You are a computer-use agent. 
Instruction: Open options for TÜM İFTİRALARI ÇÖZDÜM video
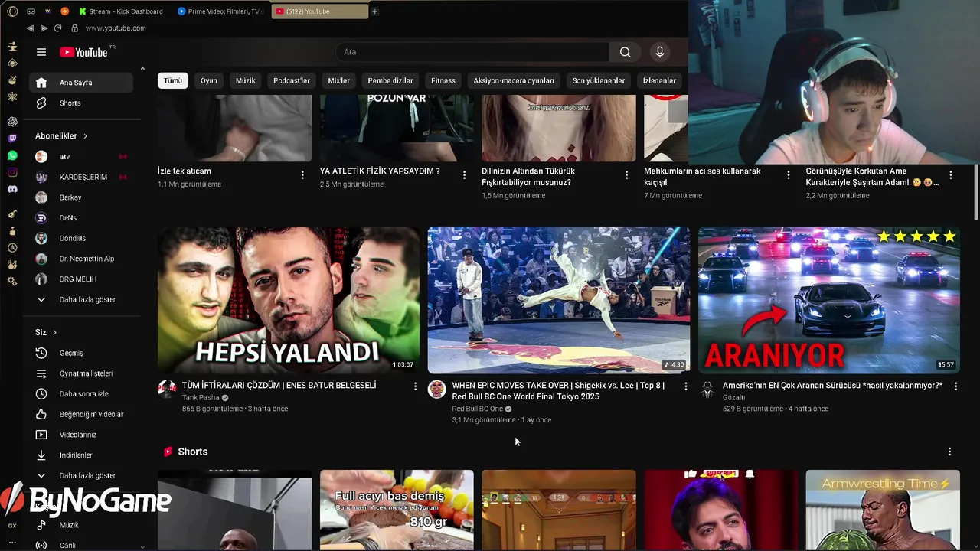(415, 386)
